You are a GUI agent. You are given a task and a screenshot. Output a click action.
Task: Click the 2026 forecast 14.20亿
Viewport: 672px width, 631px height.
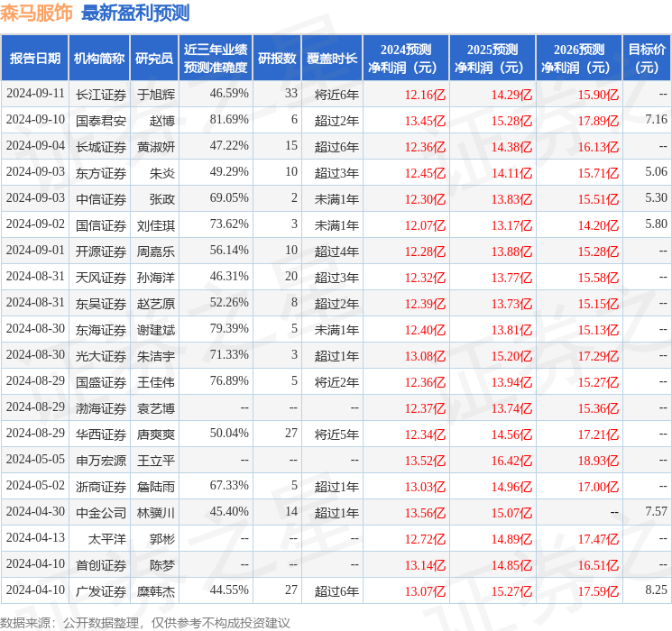point(598,225)
